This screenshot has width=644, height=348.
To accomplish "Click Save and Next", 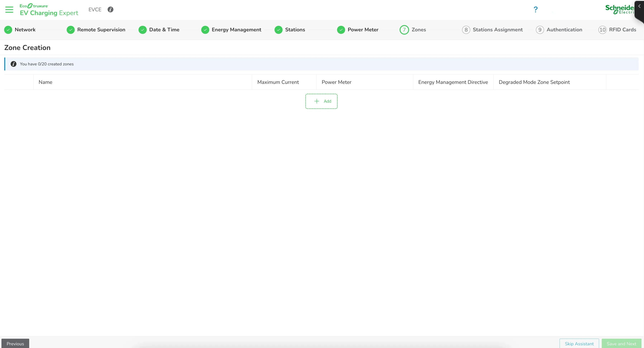I will click(621, 344).
